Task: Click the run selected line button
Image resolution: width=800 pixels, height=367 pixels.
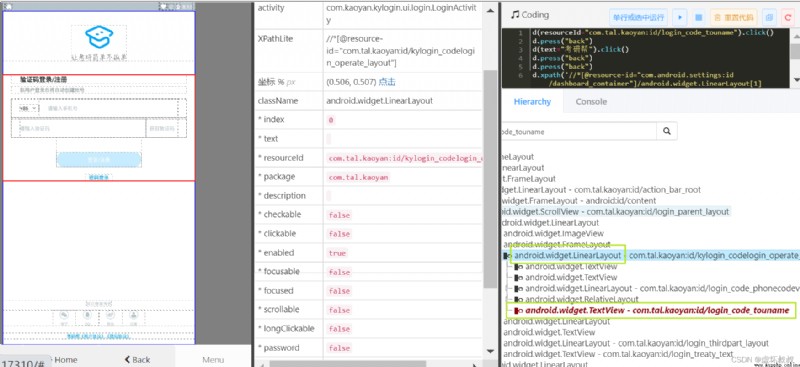Action: coord(639,17)
